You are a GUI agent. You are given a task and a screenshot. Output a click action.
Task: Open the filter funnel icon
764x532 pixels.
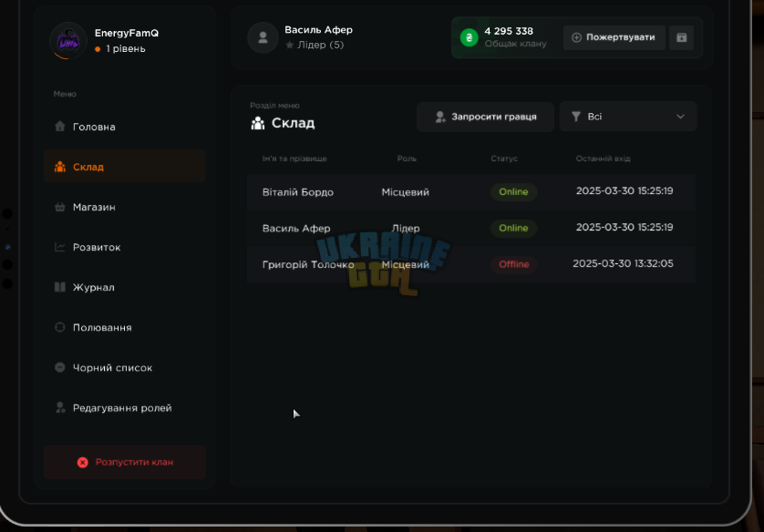[x=576, y=117]
